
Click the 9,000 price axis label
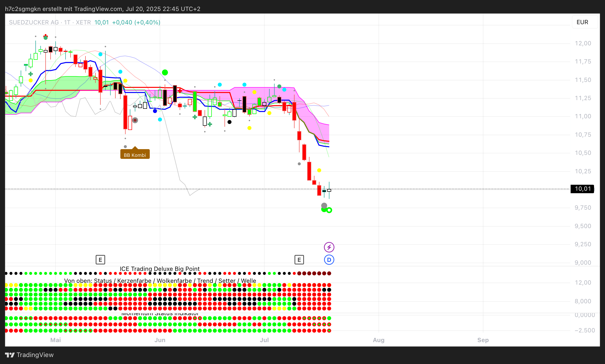tap(583, 263)
